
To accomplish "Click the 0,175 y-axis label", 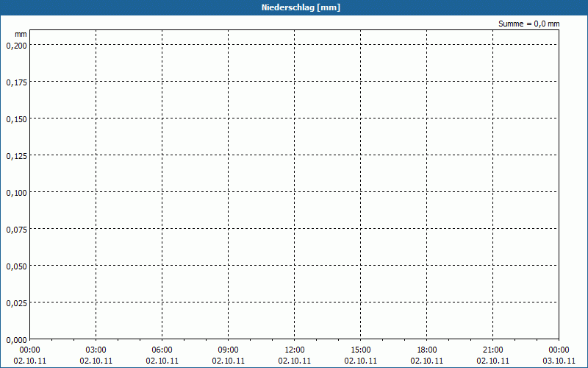I will 16,82.
